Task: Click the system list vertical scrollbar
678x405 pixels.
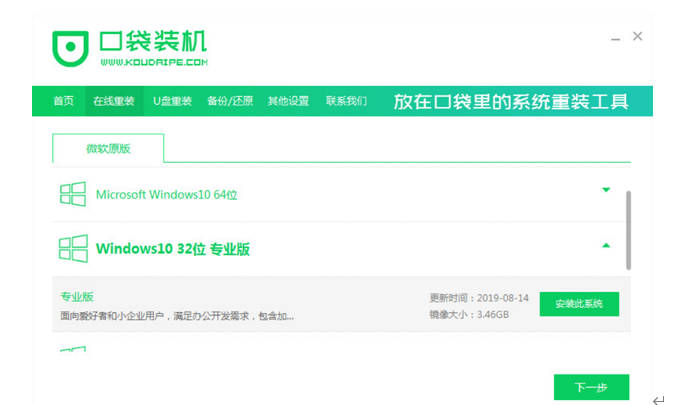Action: pyautogui.click(x=628, y=230)
